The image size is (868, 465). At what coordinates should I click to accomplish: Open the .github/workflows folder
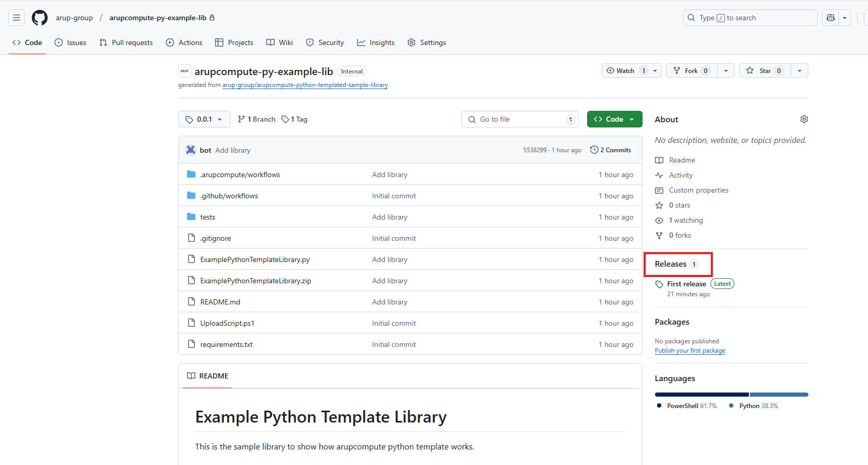229,196
